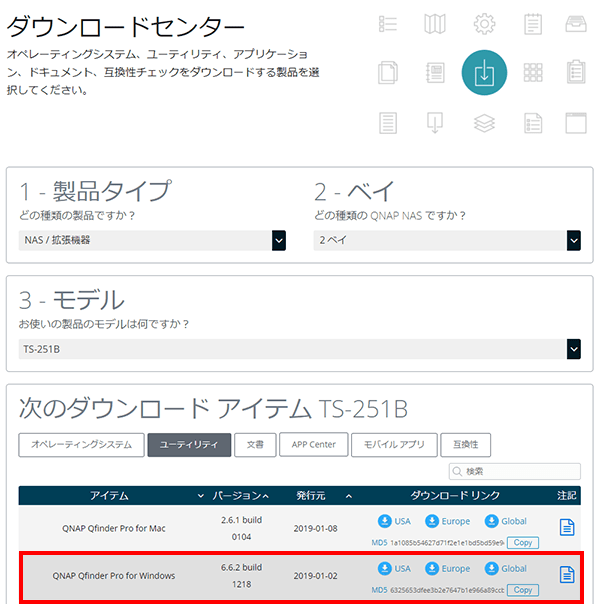Click the MD5 hash in the Windows row
This screenshot has width=600, height=604.
pyautogui.click(x=447, y=590)
